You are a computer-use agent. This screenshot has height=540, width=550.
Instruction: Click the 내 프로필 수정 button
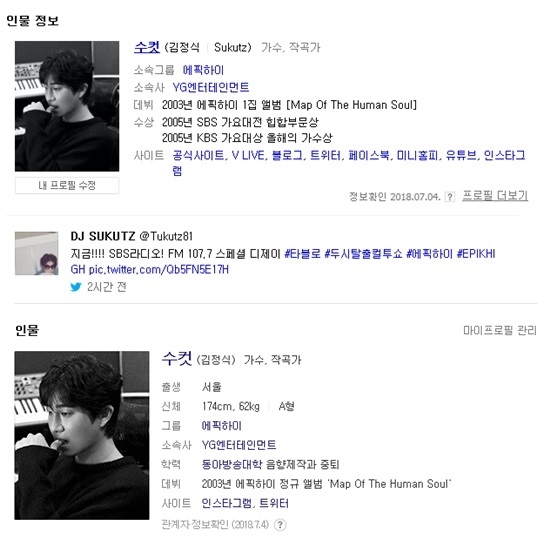coord(67,185)
